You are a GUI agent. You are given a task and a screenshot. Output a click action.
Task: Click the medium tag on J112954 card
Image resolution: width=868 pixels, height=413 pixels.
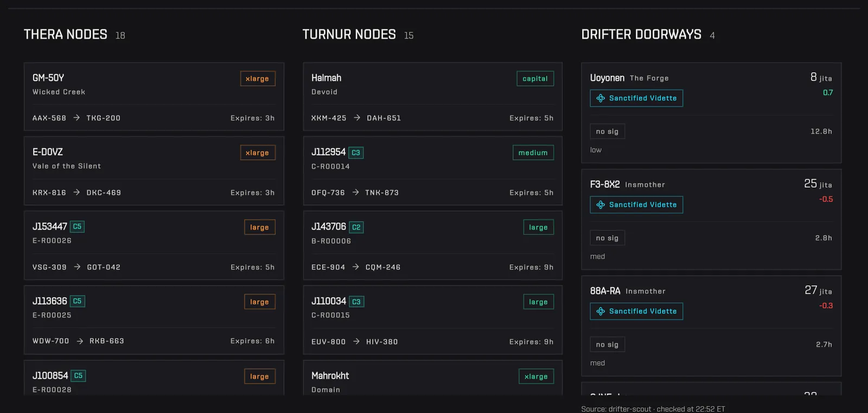533,153
